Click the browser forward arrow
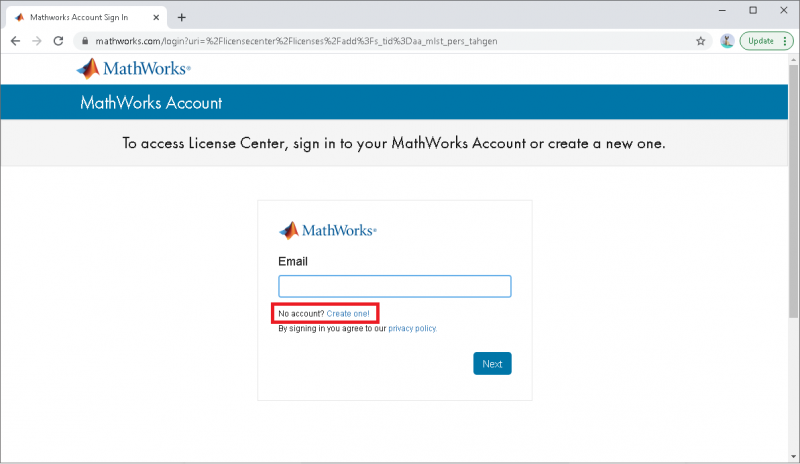Image resolution: width=800 pixels, height=464 pixels. pos(37,41)
